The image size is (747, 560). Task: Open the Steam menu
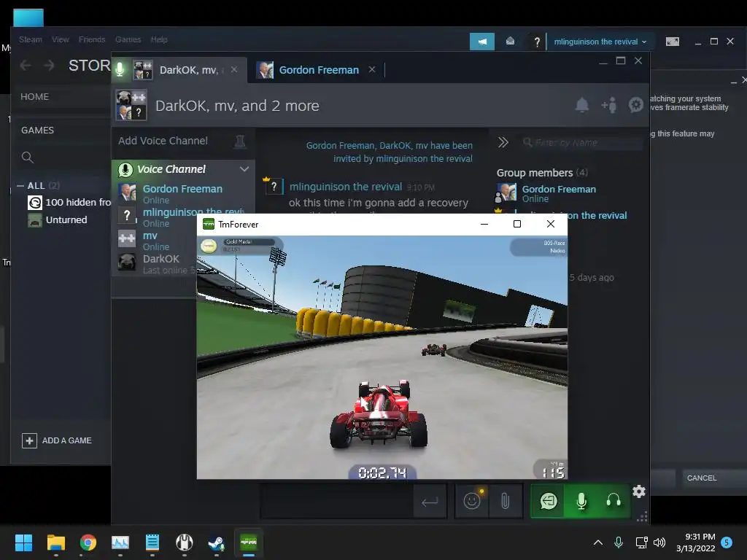(31, 39)
